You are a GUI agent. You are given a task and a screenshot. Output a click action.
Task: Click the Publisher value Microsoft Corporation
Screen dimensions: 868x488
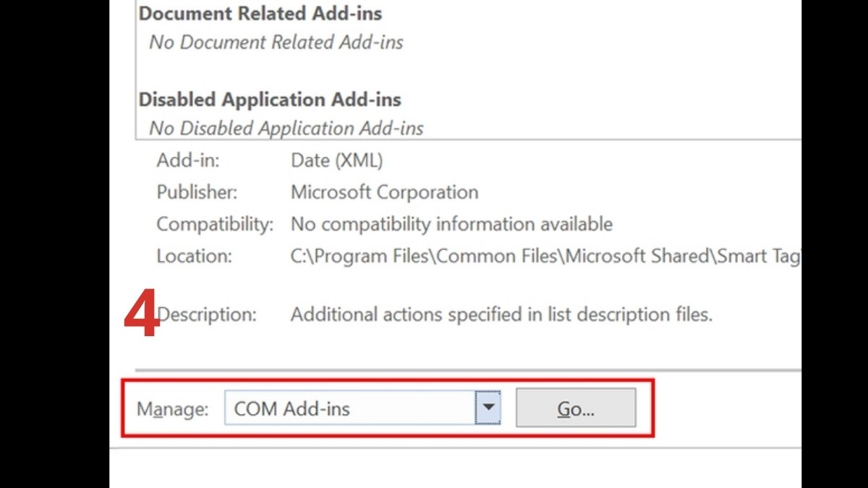(384, 192)
